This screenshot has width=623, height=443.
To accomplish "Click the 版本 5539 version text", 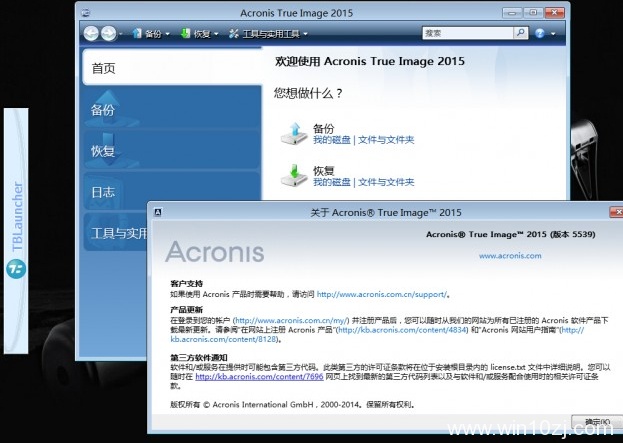I will [573, 234].
